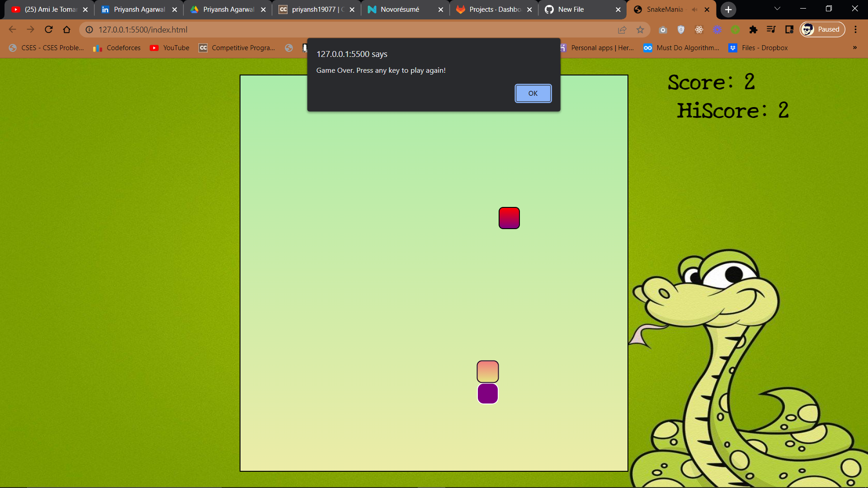
Task: Open the media controls icon
Action: click(x=771, y=29)
